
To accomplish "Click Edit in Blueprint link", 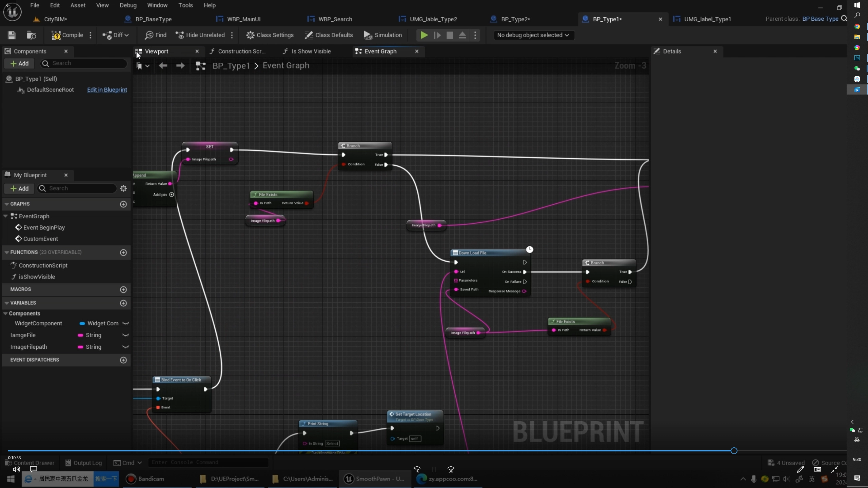I will tap(107, 90).
